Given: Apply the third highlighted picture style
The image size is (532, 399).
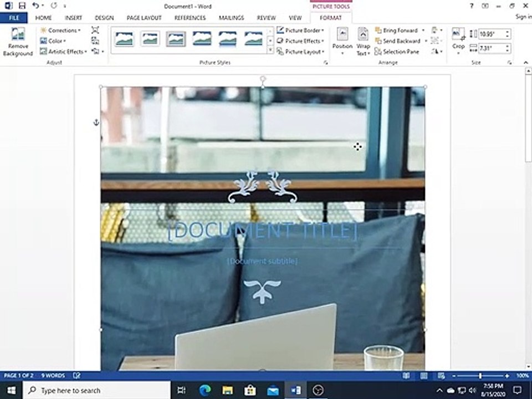Looking at the screenshot, I should [176, 39].
